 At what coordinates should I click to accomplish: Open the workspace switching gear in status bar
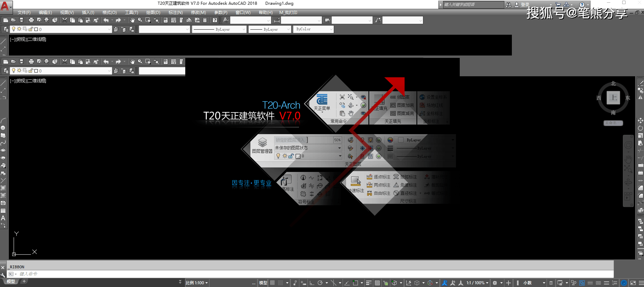coord(495,283)
